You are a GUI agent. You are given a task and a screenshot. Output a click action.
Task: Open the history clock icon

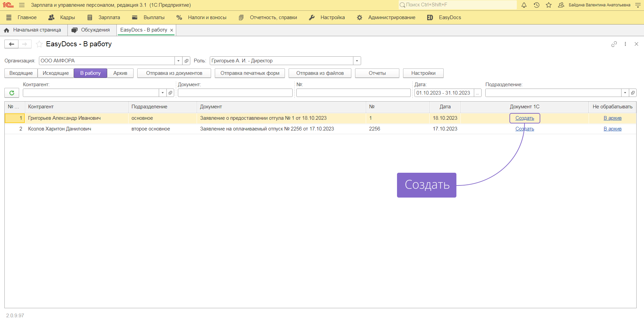[536, 5]
